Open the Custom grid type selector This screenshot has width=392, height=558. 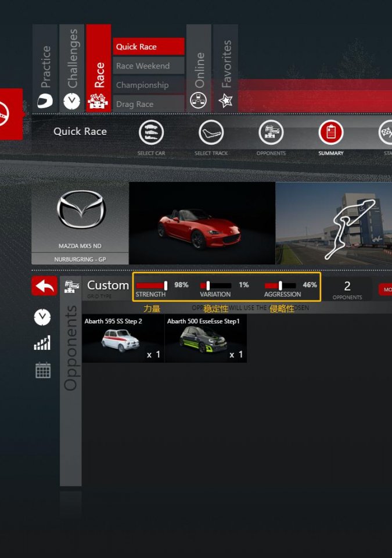click(x=108, y=285)
